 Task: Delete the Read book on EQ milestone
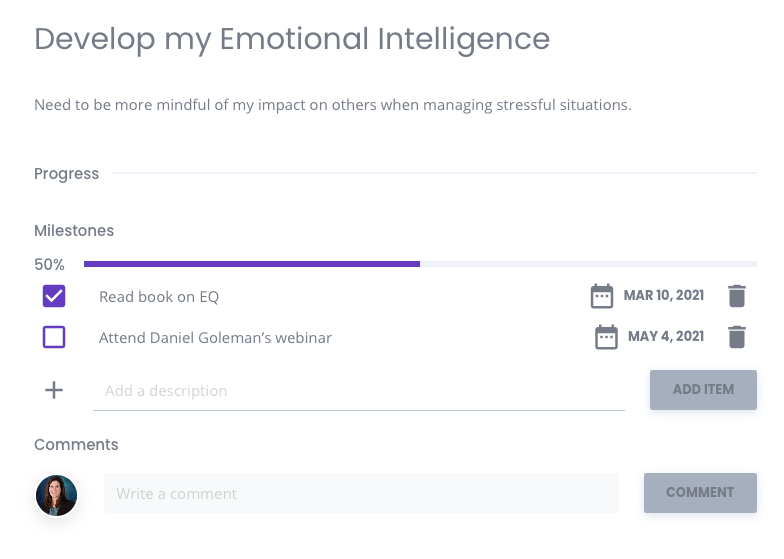coord(737,296)
